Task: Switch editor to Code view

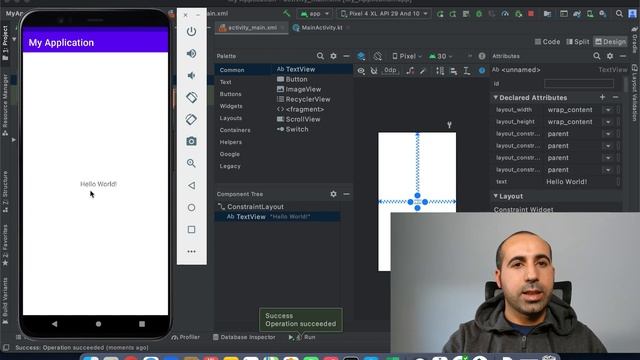Action: (548, 42)
